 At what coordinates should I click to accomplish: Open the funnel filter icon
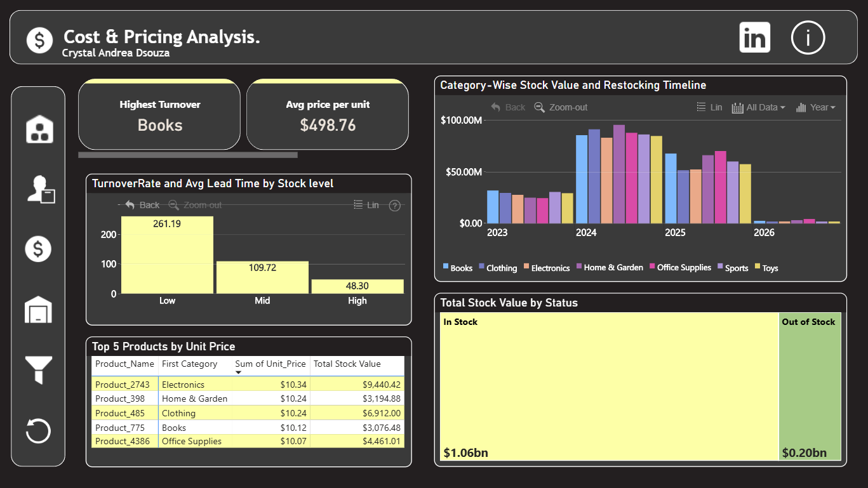pos(38,369)
